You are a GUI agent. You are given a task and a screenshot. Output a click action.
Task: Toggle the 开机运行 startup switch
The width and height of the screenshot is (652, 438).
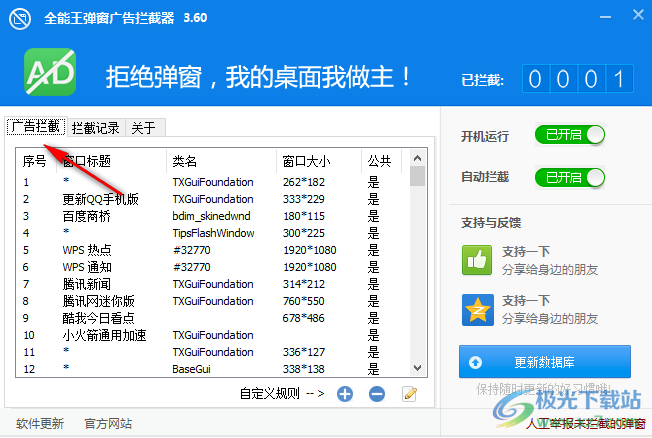click(570, 135)
